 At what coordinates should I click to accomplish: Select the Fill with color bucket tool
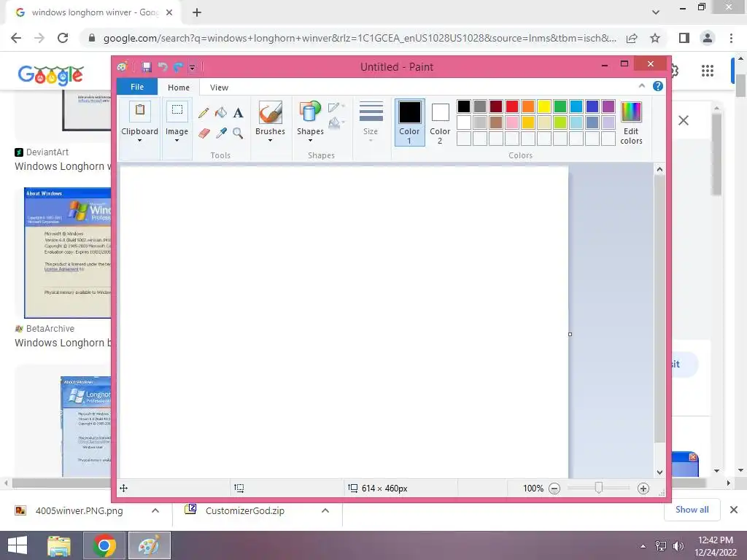click(220, 113)
